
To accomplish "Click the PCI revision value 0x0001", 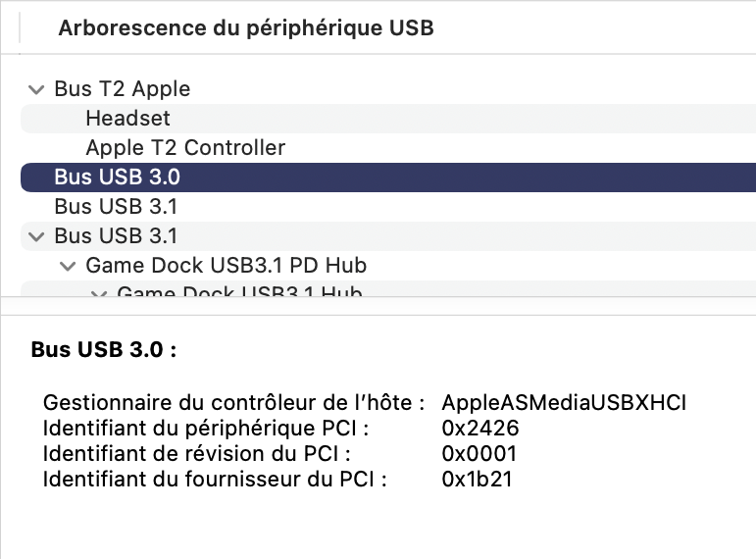I will coord(479,454).
